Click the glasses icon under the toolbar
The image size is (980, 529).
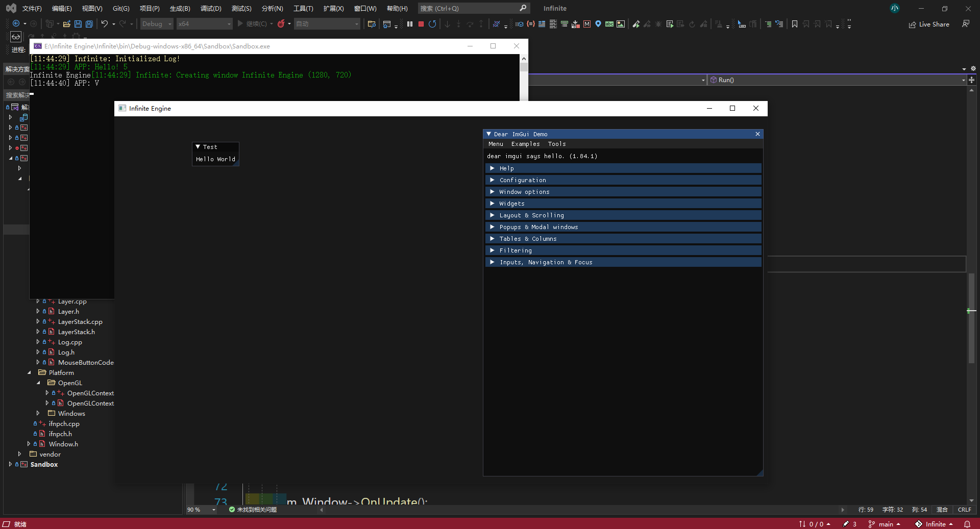click(16, 37)
